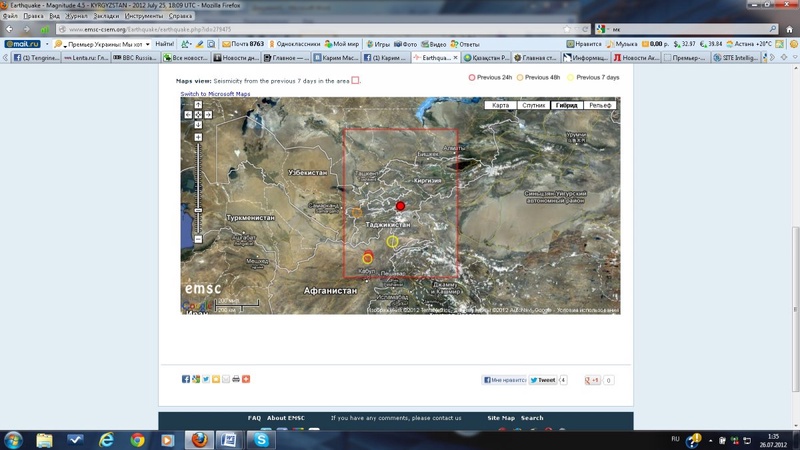Switch map to Карта view

tap(502, 105)
